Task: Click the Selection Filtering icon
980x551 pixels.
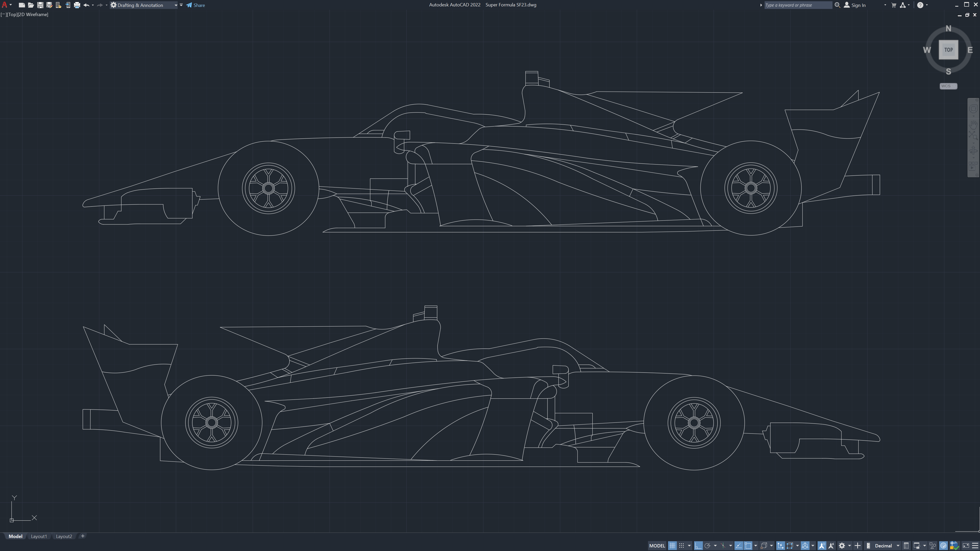Action: click(790, 546)
